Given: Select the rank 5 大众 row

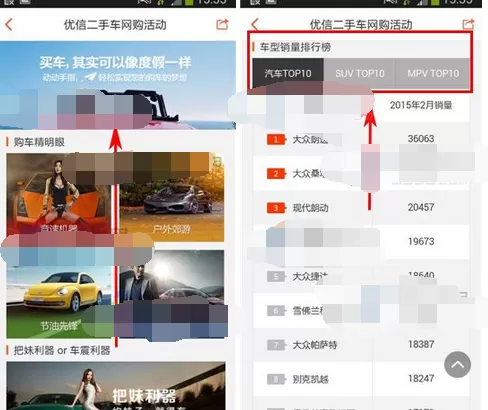Looking at the screenshot, I should [361, 276].
